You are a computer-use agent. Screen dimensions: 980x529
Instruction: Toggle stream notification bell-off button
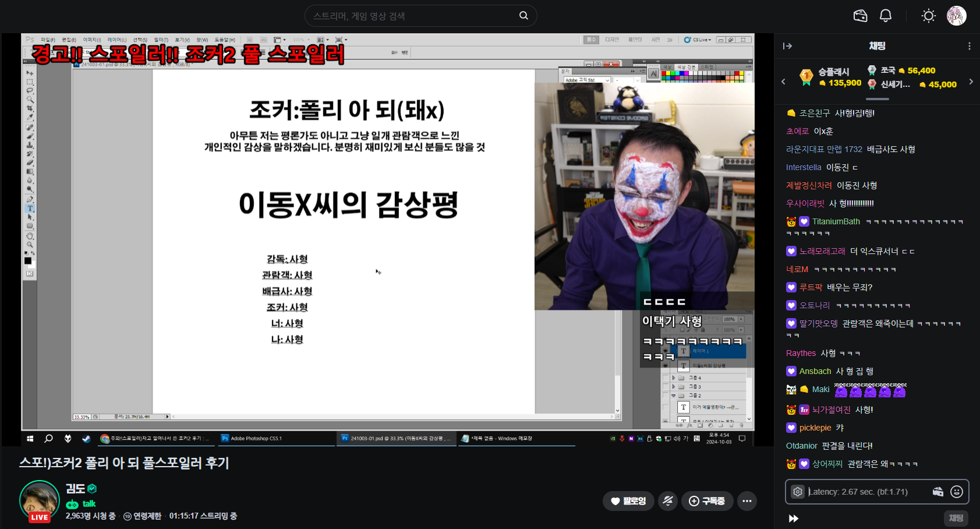668,501
